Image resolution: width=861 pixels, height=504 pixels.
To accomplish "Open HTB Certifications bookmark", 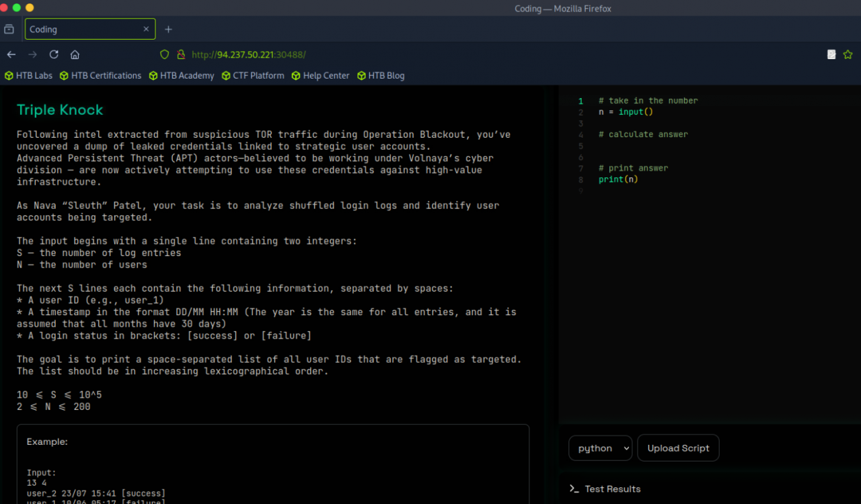I will [100, 76].
